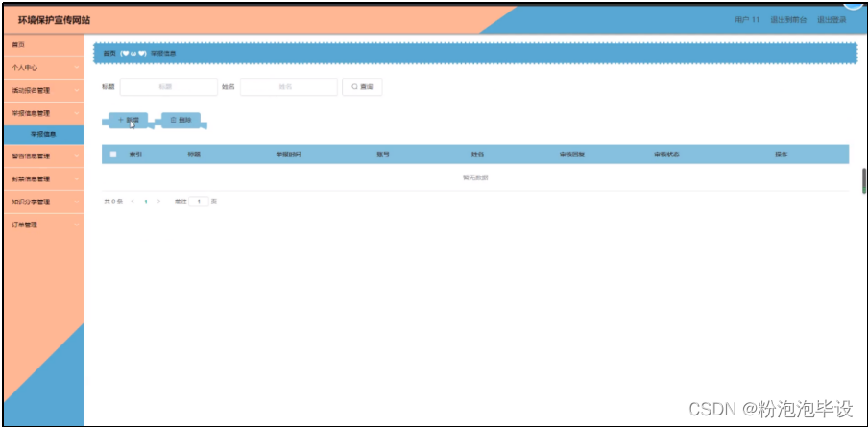Click the 首页 breadcrumb link
This screenshot has height=427, width=868.
click(109, 53)
